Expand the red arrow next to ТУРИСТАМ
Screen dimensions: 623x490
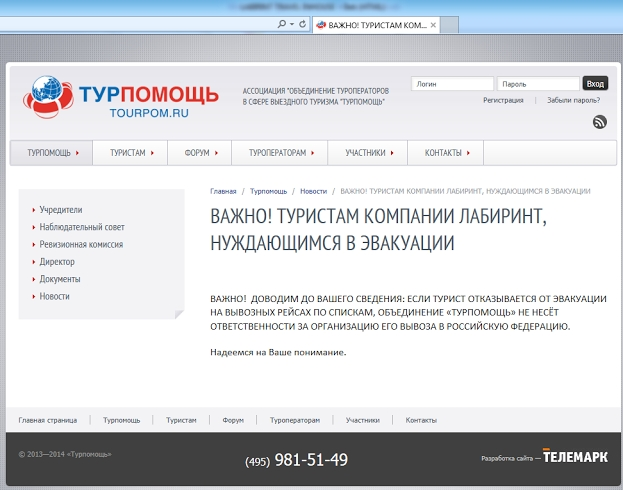pyautogui.click(x=152, y=153)
